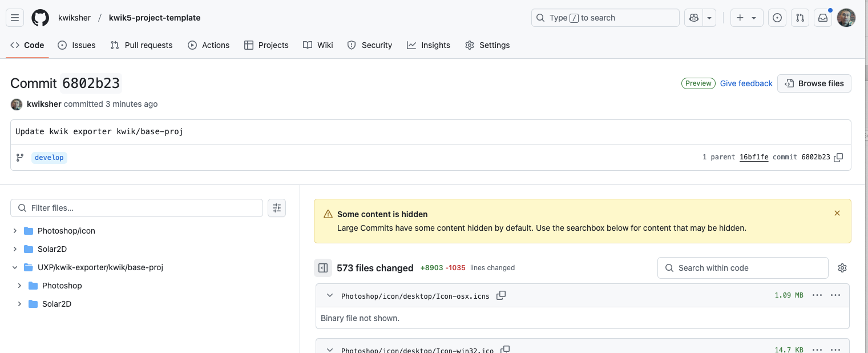868x353 pixels.
Task: Click the Filter files input
Action: click(136, 208)
